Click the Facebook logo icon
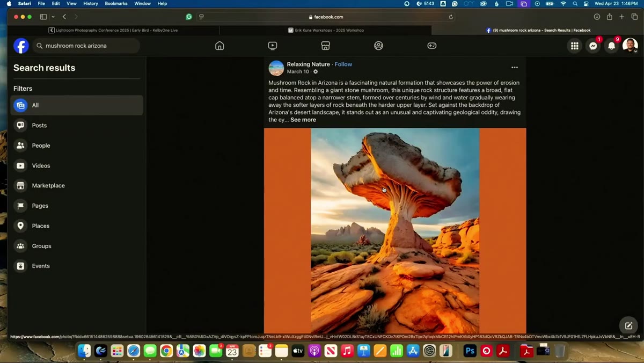Viewport: 644px width, 363px height. [x=21, y=46]
